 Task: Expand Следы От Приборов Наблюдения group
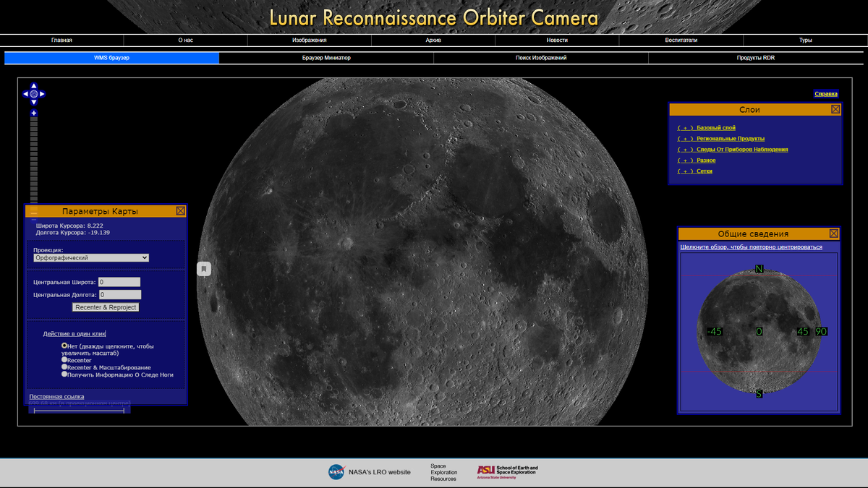tap(733, 150)
